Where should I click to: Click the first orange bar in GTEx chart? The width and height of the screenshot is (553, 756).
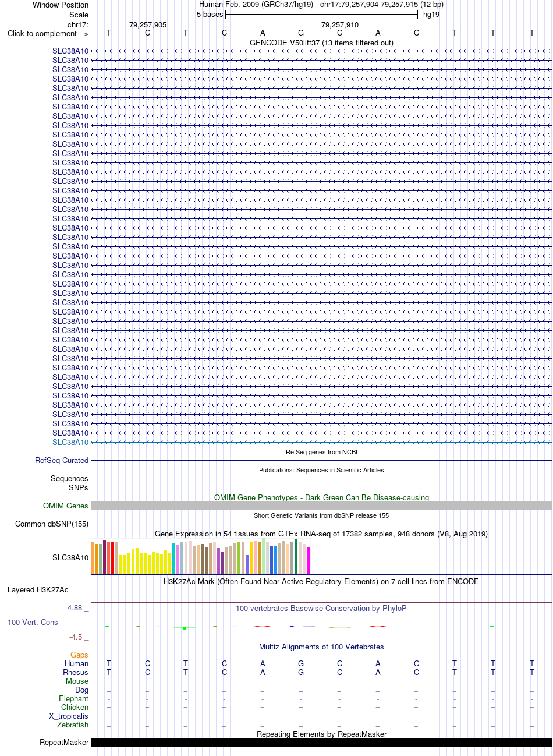(x=93, y=558)
